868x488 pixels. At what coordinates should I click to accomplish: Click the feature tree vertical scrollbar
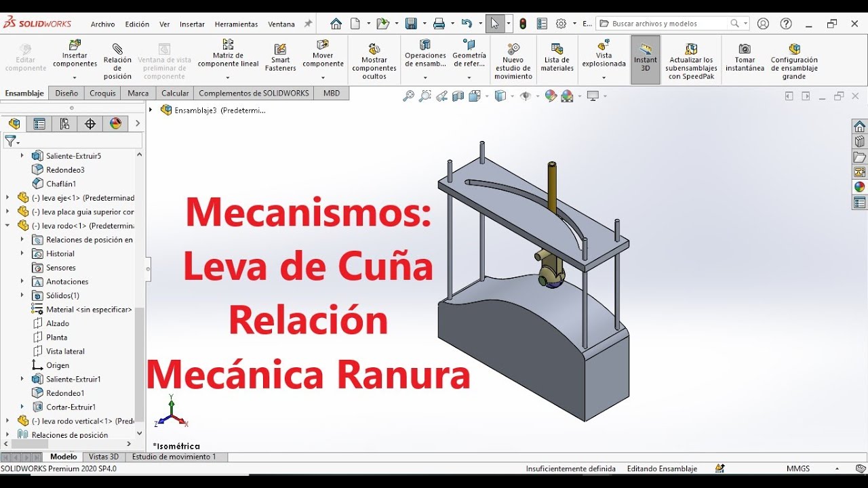point(140,366)
